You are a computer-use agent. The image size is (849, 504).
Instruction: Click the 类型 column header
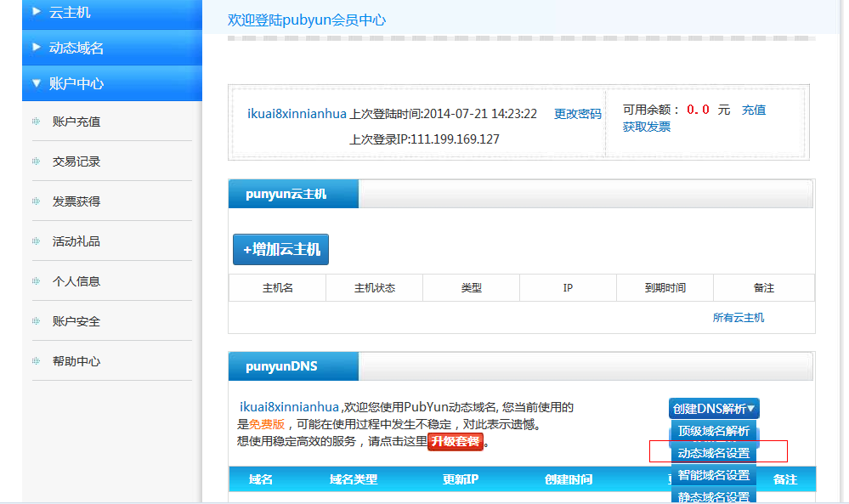pos(472,288)
